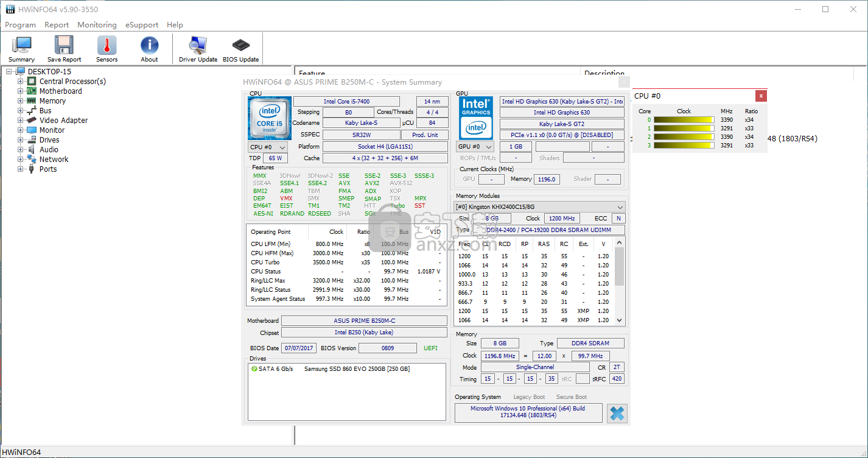This screenshot has height=458, width=868.
Task: Click the Motherboard tree icon
Action: (32, 91)
